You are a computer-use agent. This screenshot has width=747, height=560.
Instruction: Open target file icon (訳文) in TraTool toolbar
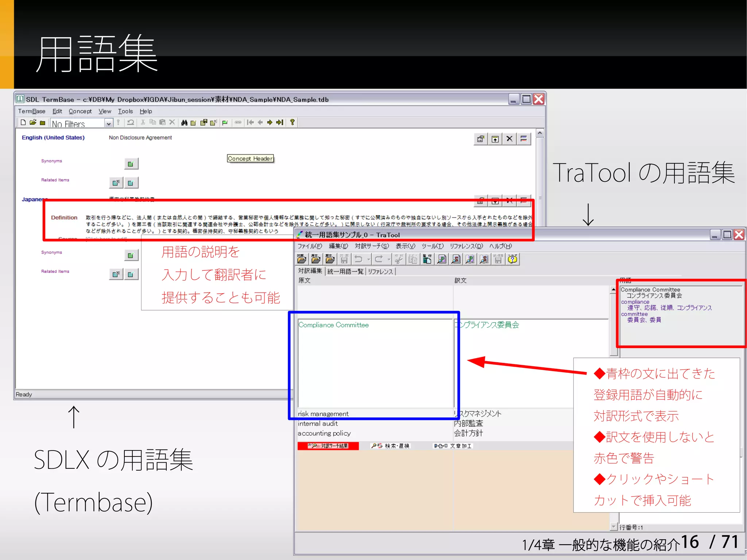coord(330,259)
